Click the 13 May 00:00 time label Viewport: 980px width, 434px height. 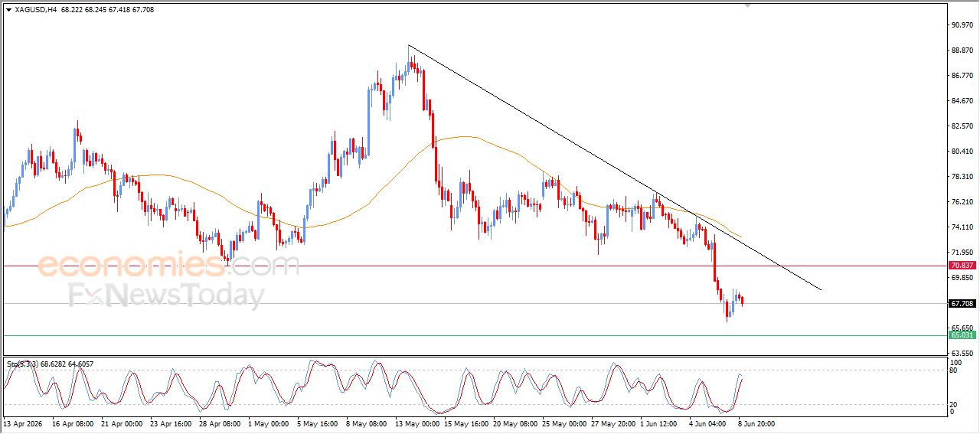pos(418,423)
